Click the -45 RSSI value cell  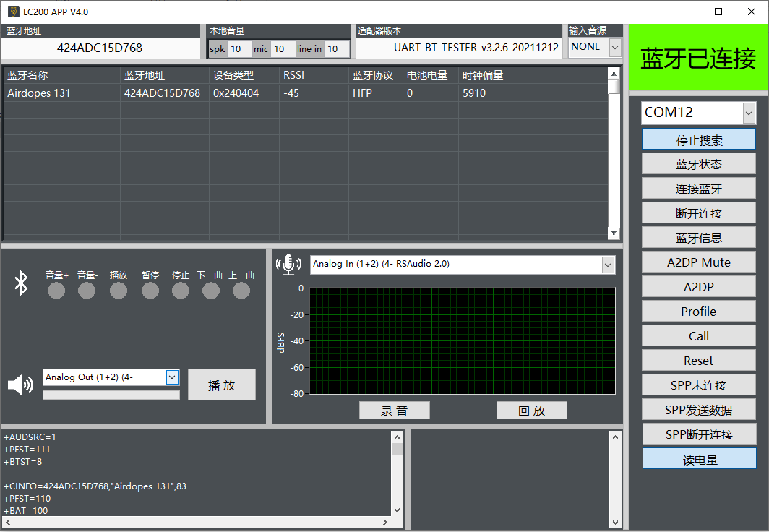pyautogui.click(x=314, y=93)
